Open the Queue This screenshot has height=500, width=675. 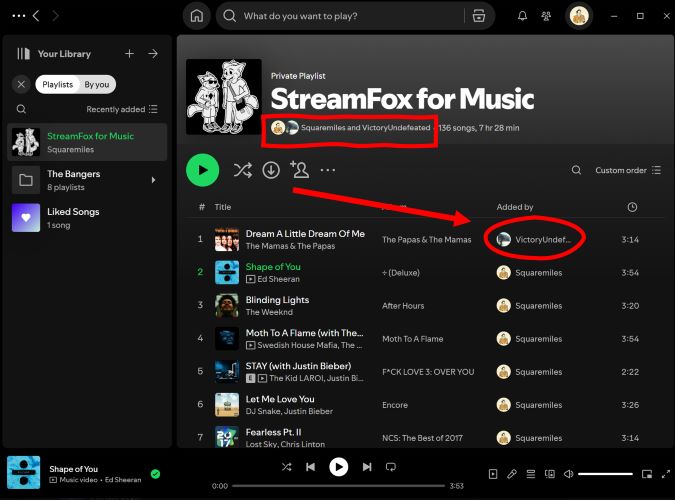point(531,474)
